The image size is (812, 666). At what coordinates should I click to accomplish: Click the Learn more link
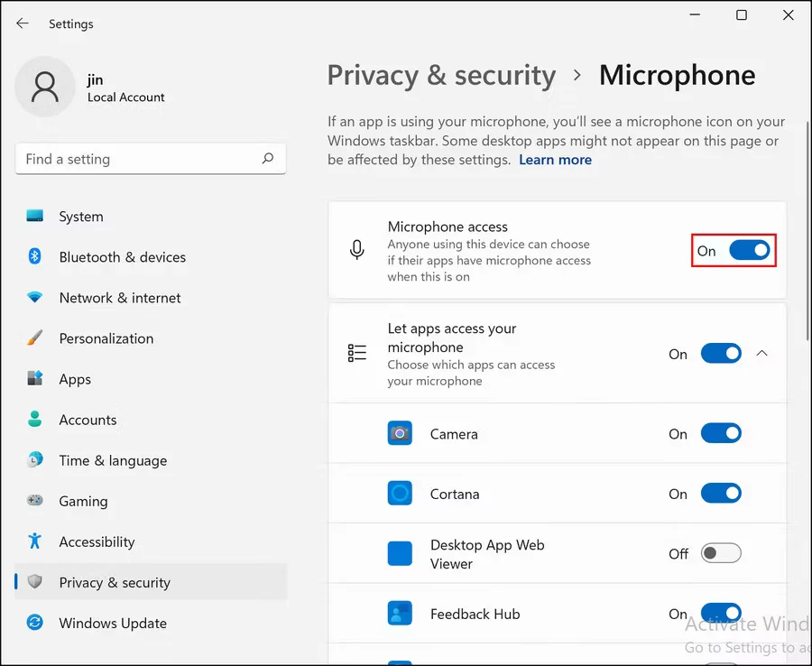[x=555, y=159]
